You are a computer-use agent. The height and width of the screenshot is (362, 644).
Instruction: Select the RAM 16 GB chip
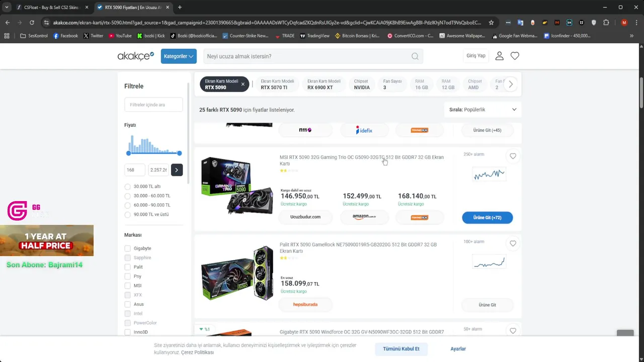pyautogui.click(x=421, y=84)
